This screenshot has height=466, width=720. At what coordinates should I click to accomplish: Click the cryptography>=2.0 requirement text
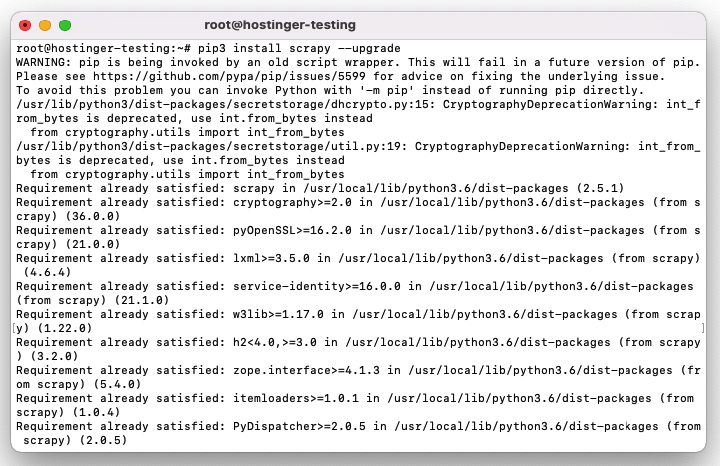pyautogui.click(x=292, y=202)
